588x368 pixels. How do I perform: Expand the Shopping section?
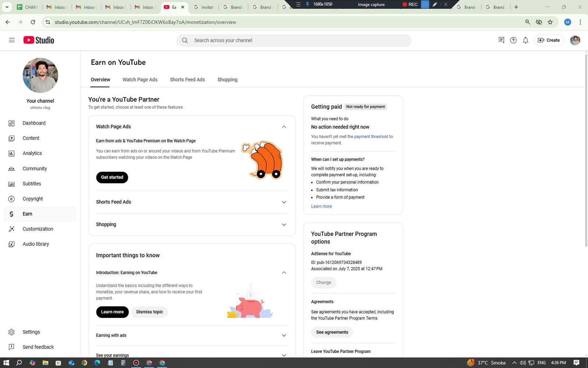pos(284,224)
